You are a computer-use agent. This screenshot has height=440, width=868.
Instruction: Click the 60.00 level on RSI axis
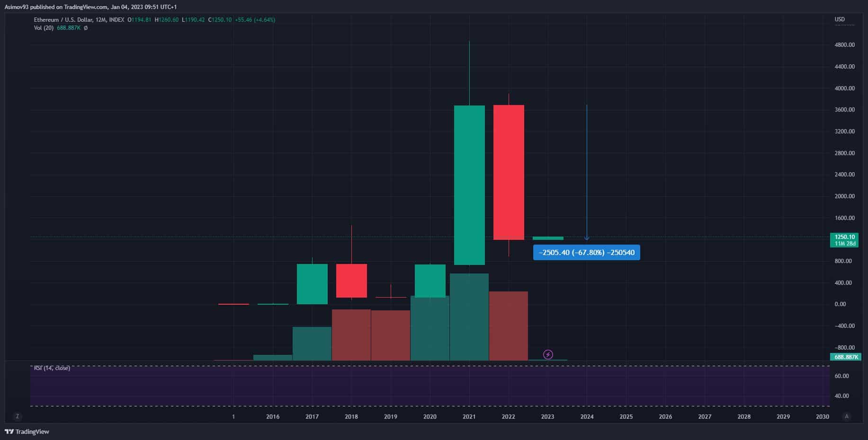[841, 376]
